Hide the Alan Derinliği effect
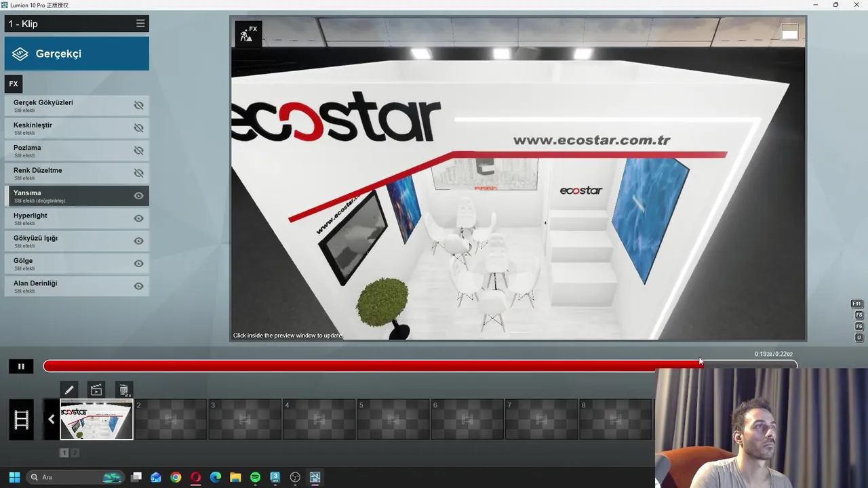The width and height of the screenshot is (868, 488). pos(138,286)
